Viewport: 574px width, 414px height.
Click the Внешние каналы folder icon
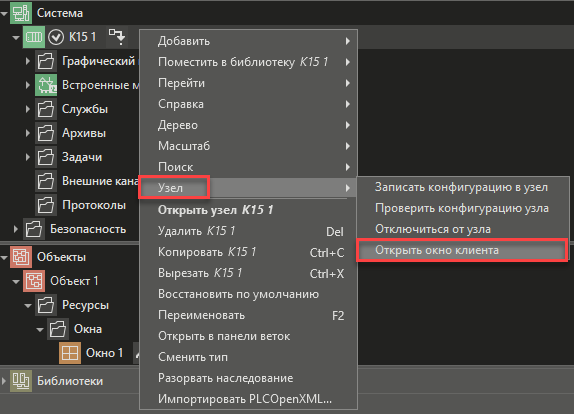[x=46, y=181]
